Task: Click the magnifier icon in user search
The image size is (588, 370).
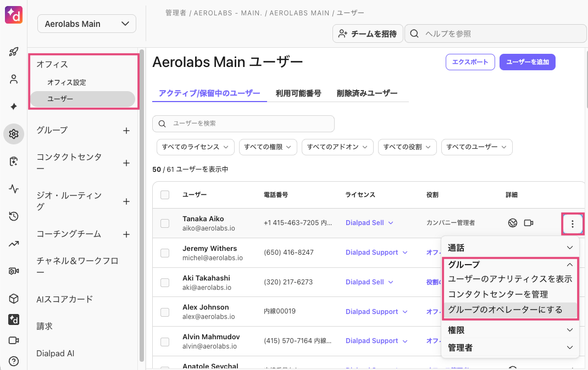Action: [162, 124]
